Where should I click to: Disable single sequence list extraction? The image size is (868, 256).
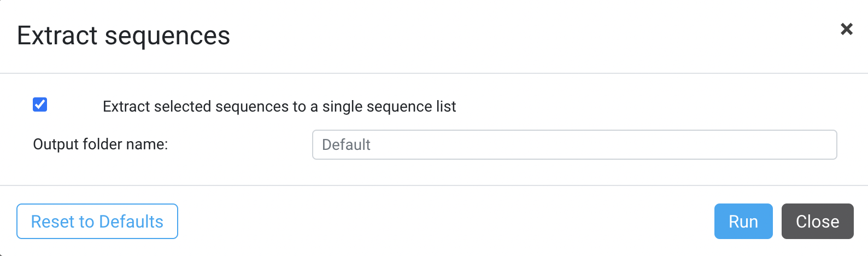40,104
